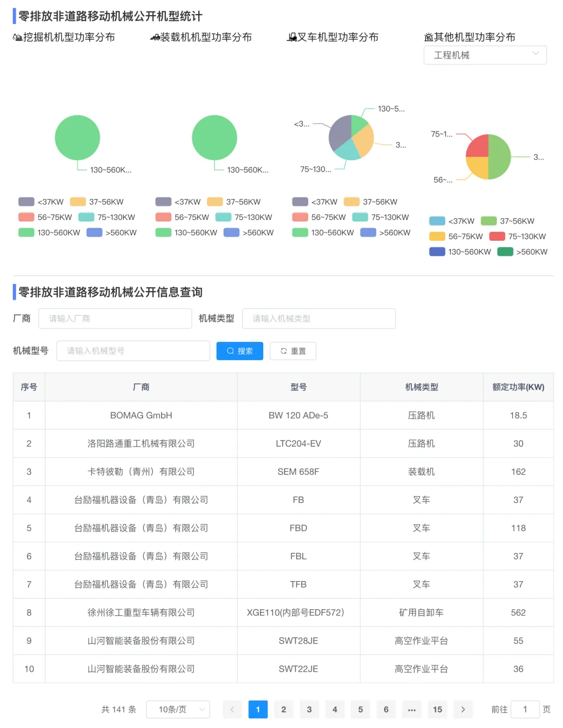This screenshot has height=728, width=563.
Task: Click the 型号 column header
Action: [x=298, y=387]
